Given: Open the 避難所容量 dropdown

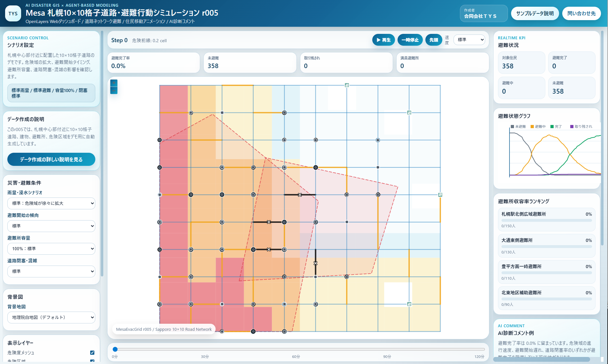Looking at the screenshot, I should point(51,249).
